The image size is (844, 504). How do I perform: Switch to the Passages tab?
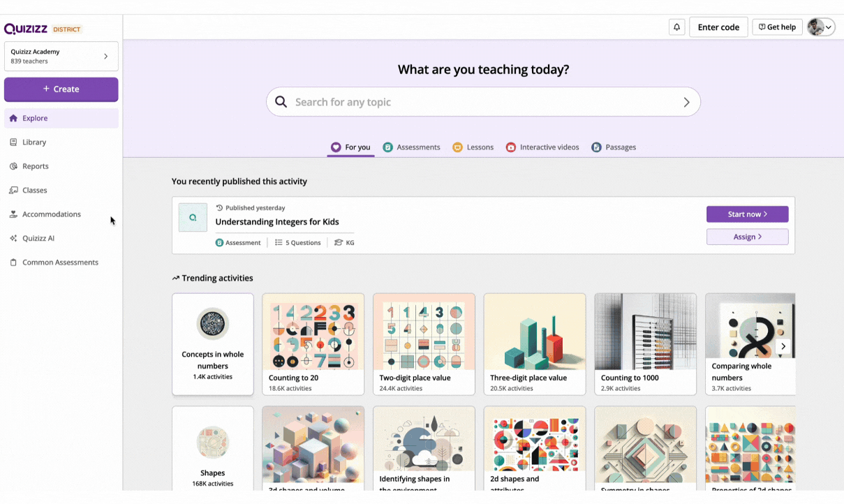pyautogui.click(x=614, y=147)
